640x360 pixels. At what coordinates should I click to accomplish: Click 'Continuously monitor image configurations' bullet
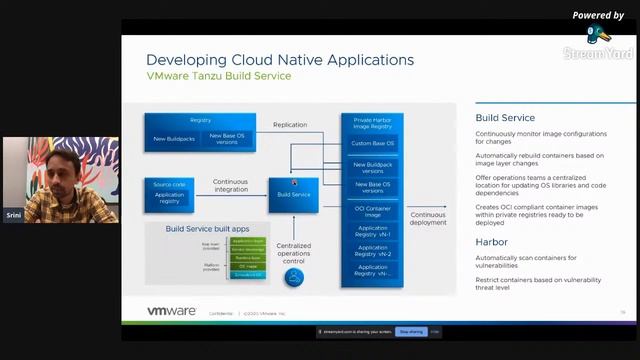[541, 138]
